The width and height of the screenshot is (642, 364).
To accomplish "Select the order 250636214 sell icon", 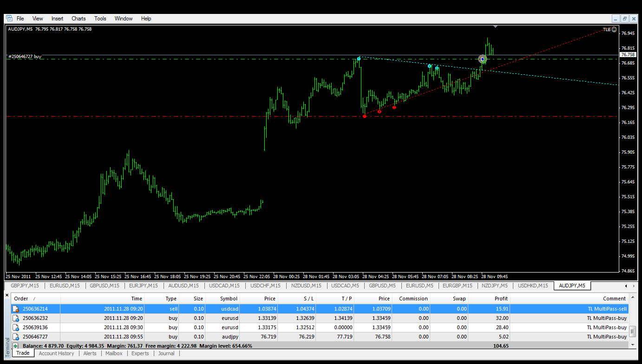I will click(16, 309).
